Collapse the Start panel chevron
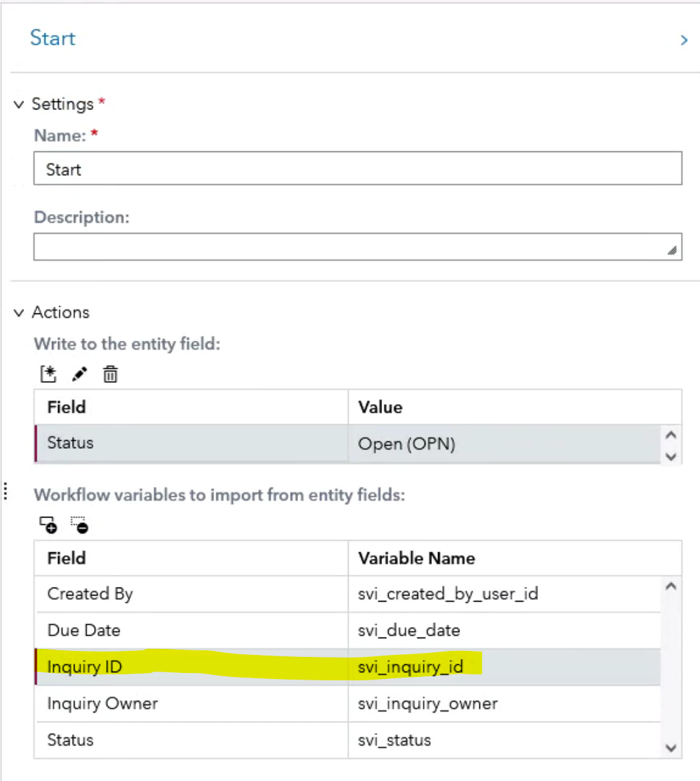700x781 pixels. [x=683, y=40]
